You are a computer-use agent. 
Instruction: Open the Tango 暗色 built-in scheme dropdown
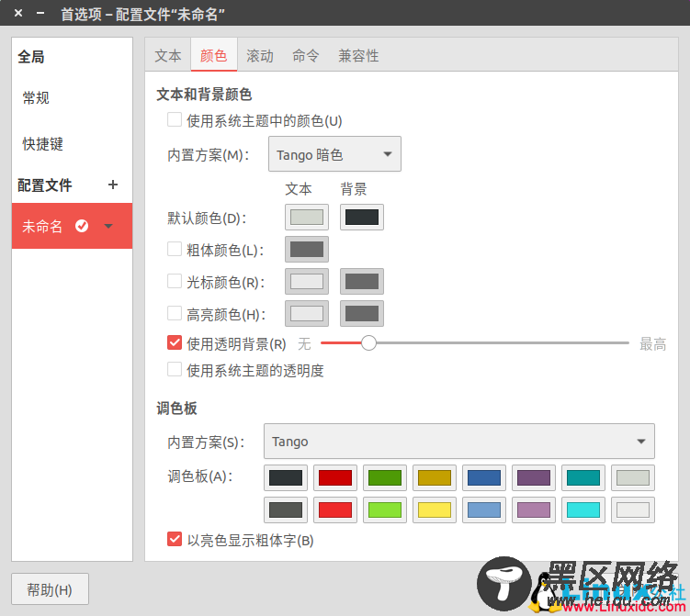334,154
